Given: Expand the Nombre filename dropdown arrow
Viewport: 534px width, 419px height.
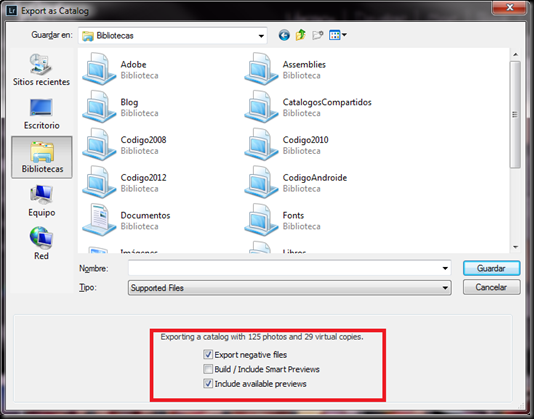Looking at the screenshot, I should tap(445, 268).
